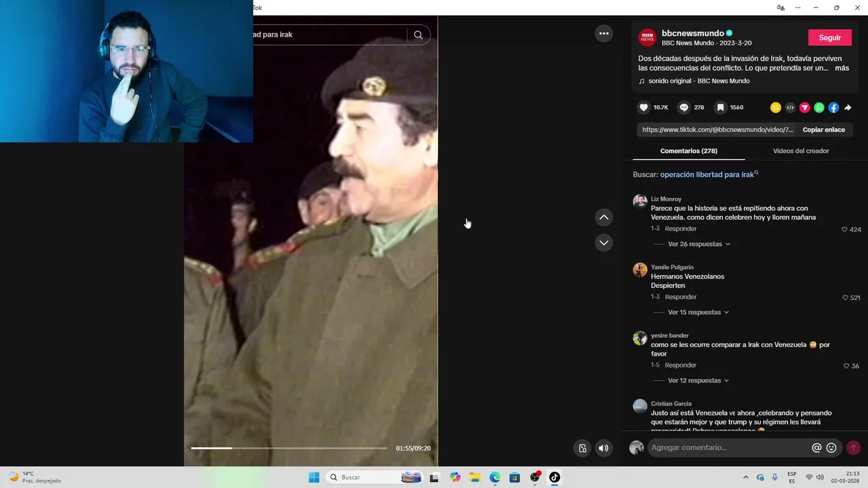Open 'sonido original - BBC News Mundo' sound
The image size is (868, 488).
tap(698, 81)
